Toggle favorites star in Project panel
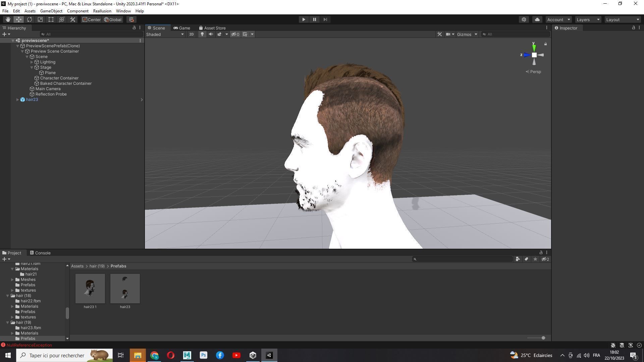This screenshot has width=644, height=362. 535,259
